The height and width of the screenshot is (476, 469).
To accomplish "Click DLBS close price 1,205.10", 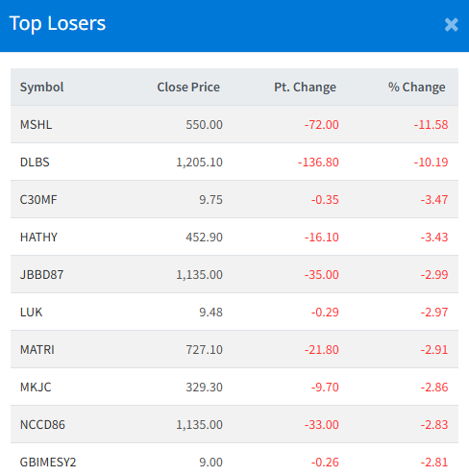I will (199, 163).
